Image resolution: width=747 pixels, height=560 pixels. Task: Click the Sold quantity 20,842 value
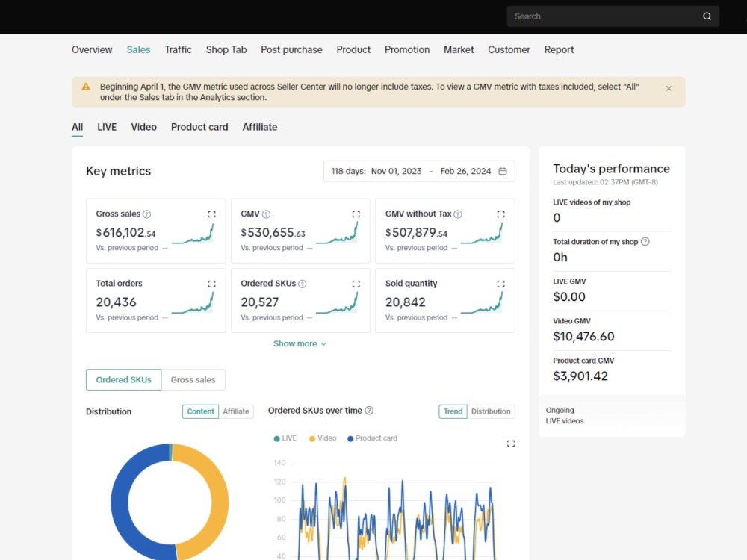pos(406,302)
